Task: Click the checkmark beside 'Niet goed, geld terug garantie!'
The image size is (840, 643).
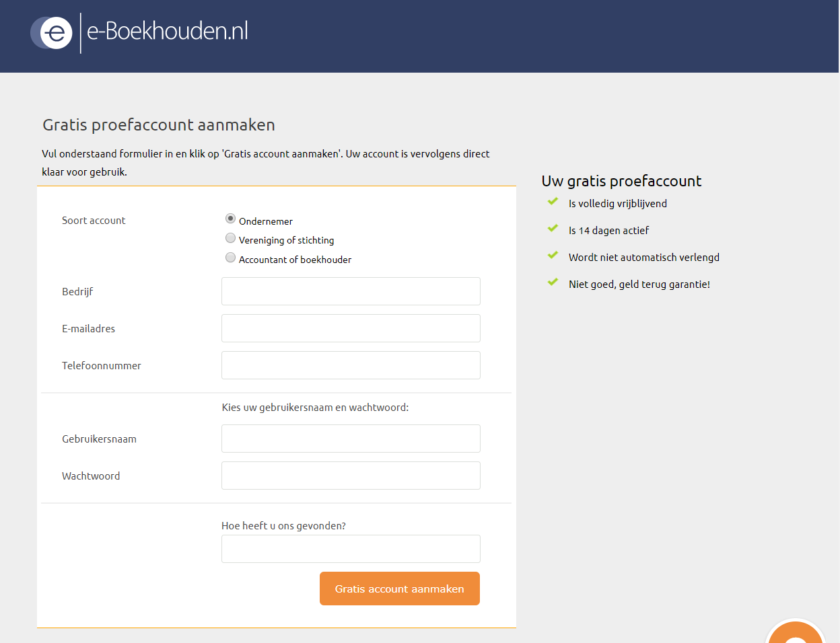Action: (x=552, y=282)
